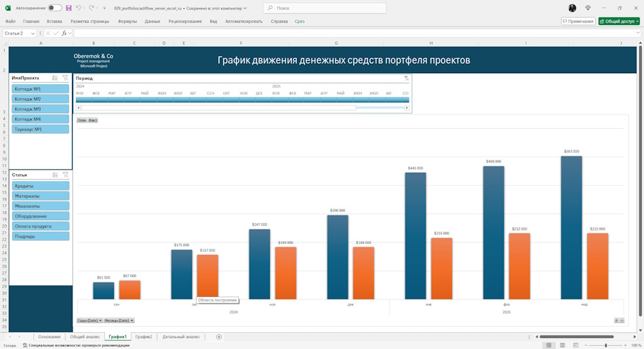Select Коттедж №3 slicer item
644x349 pixels.
pyautogui.click(x=40, y=109)
